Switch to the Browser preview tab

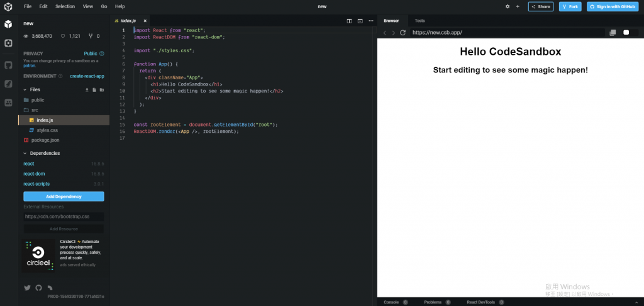pyautogui.click(x=391, y=21)
